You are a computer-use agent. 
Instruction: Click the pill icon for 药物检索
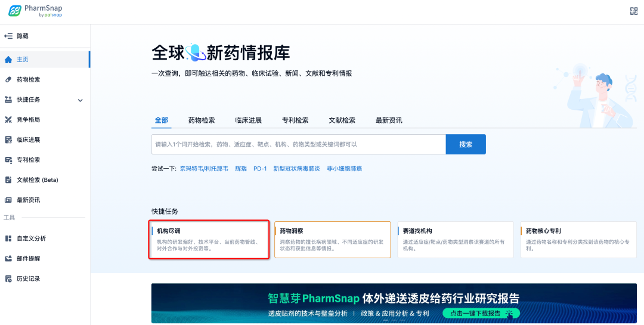click(8, 80)
